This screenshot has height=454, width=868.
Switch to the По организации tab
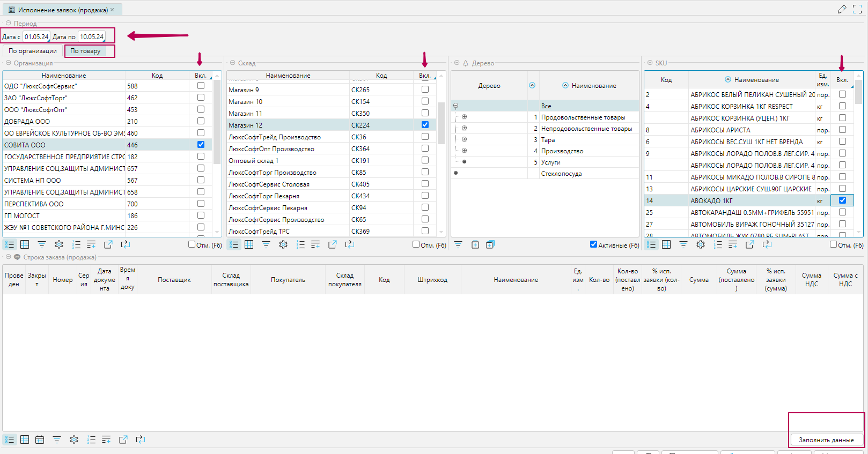point(33,51)
